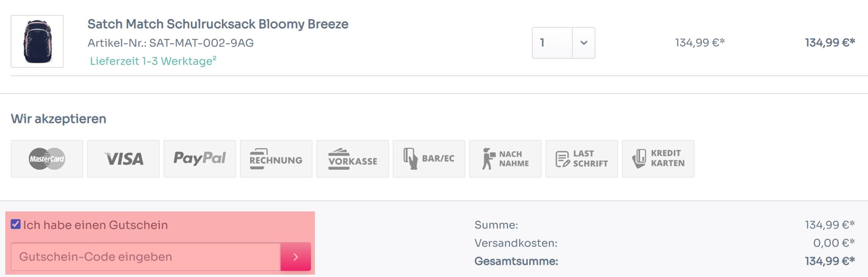This screenshot has height=277, width=868.
Task: Select the Nachnahme payment icon
Action: tap(505, 159)
